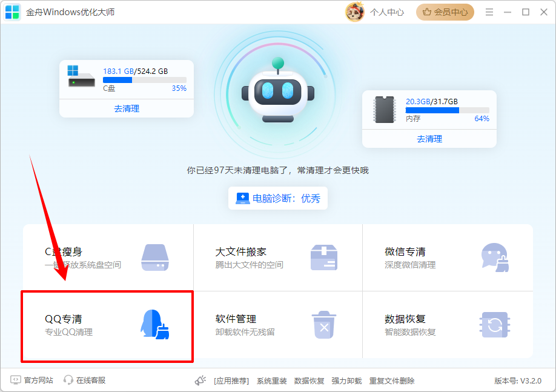Open 系统重装 in bottom bar
556x392 pixels.
pyautogui.click(x=271, y=381)
